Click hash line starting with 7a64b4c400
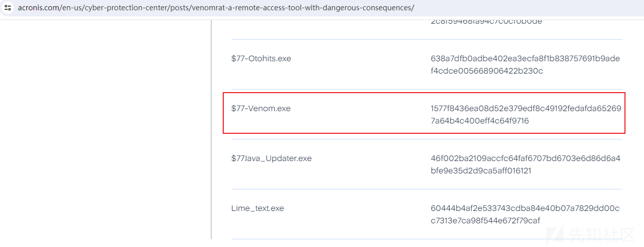 (480, 121)
